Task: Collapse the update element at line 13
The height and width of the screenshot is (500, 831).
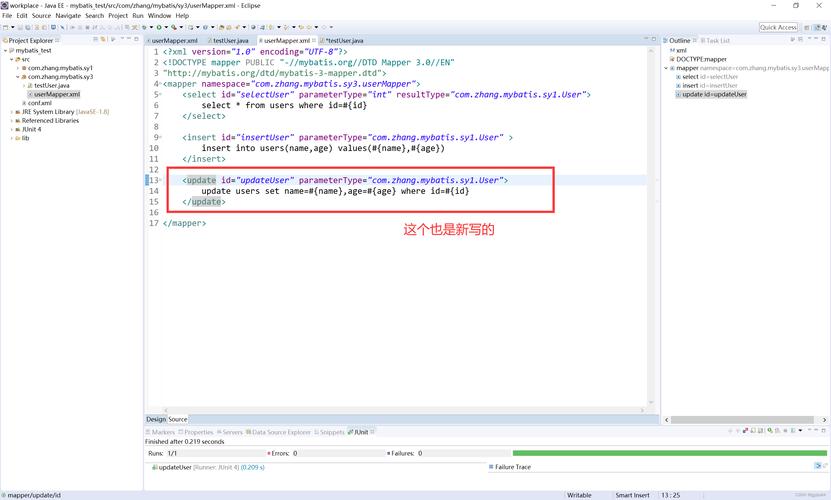Action: [x=160, y=180]
